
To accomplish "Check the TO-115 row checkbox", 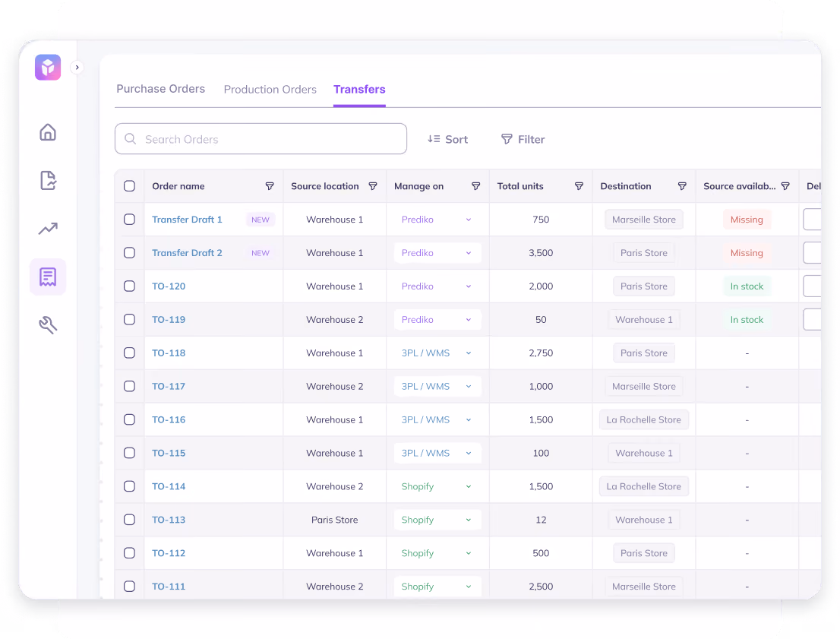I will point(129,453).
